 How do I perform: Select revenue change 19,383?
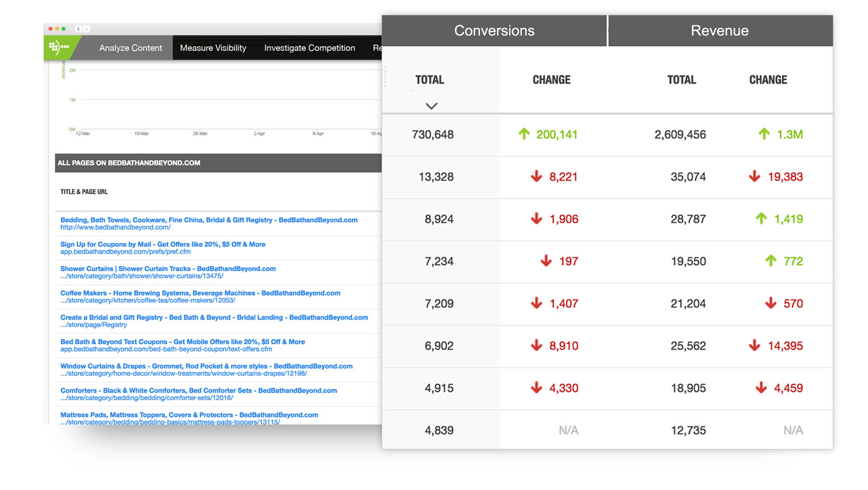(x=786, y=177)
